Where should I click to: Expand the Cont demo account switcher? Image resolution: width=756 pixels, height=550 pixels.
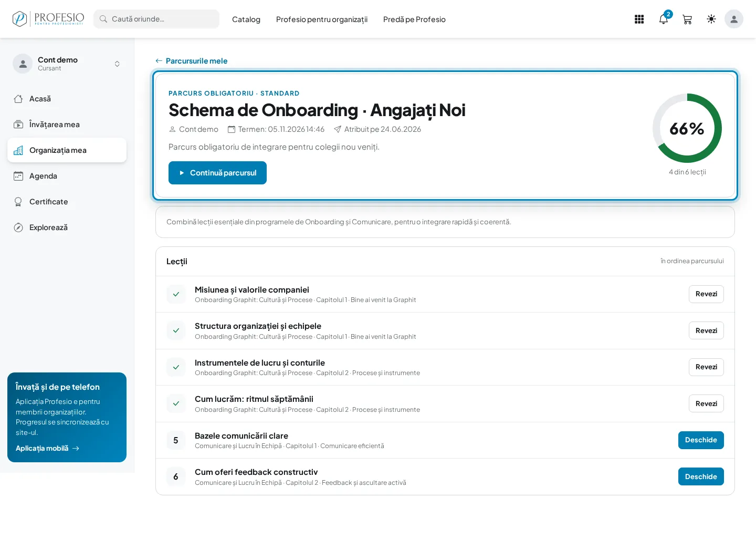117,64
